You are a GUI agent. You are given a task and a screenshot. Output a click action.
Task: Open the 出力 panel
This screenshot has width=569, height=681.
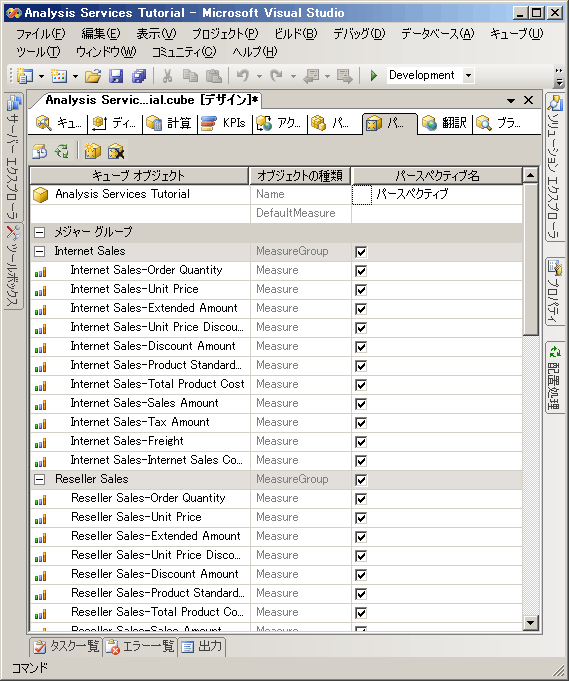tap(202, 647)
